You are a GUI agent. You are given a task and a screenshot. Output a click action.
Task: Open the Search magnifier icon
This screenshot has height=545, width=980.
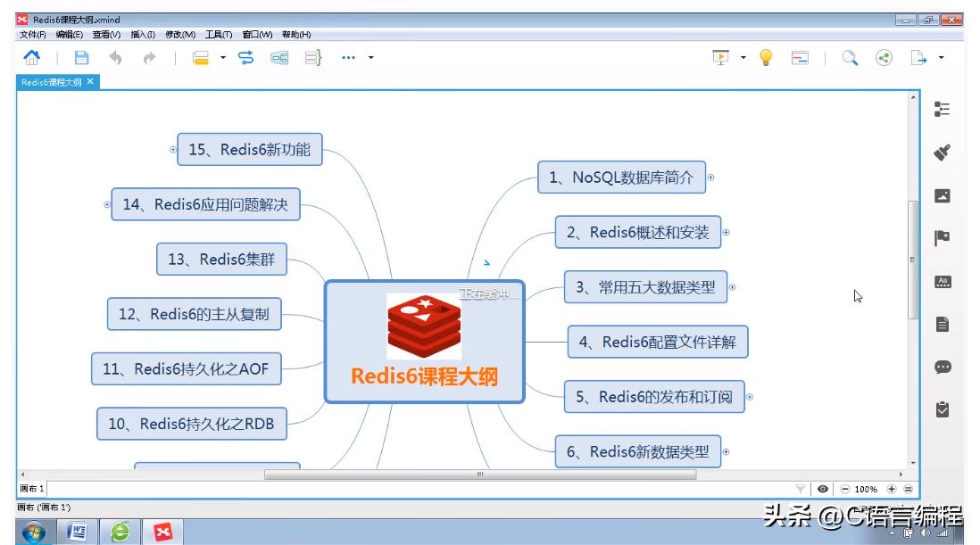pos(849,57)
